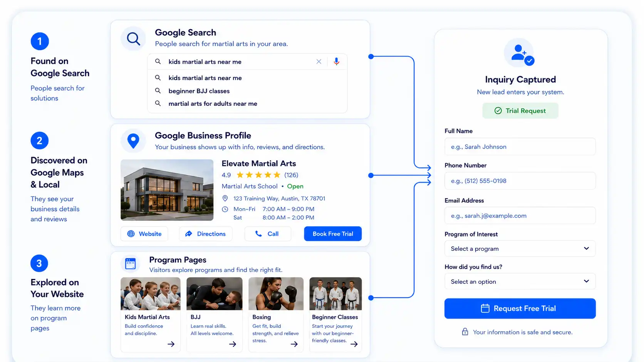
Task: Open the Boxing card via its arrow icon
Action: coord(294,344)
